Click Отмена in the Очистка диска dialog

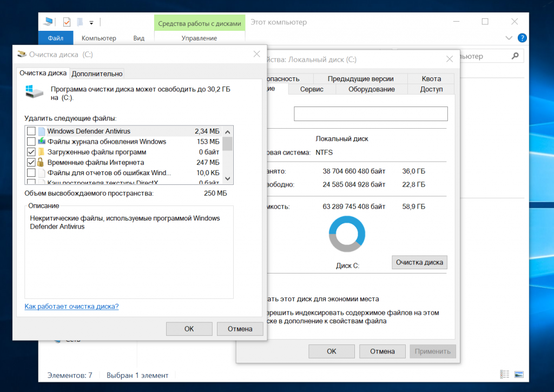(x=240, y=329)
